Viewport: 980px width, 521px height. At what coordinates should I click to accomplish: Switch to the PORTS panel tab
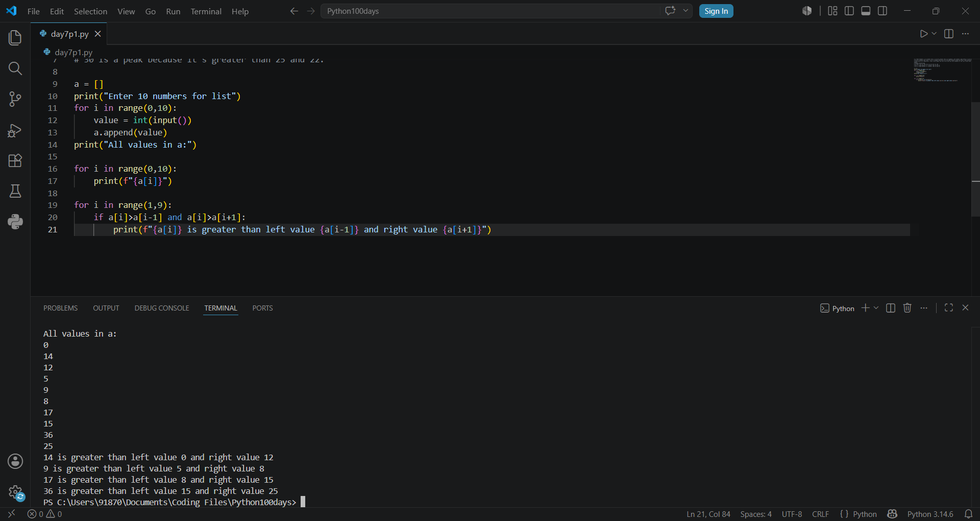[x=262, y=308]
